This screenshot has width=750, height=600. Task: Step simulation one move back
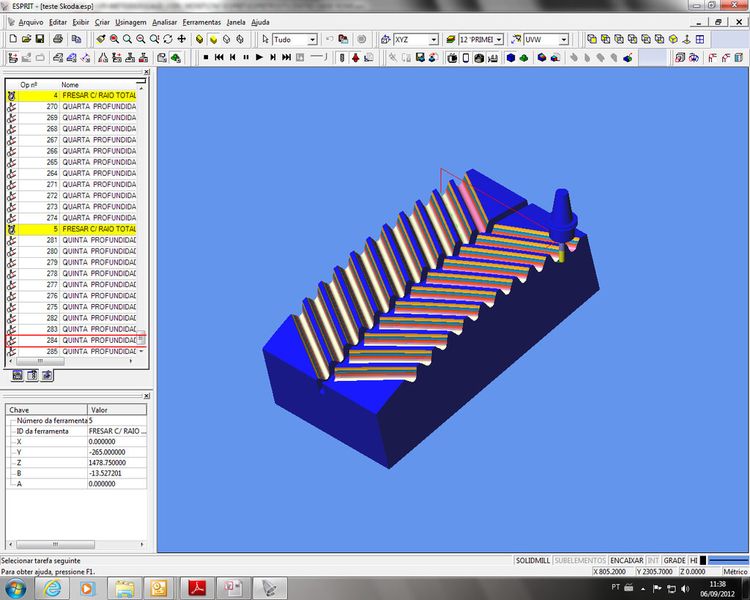(232, 57)
